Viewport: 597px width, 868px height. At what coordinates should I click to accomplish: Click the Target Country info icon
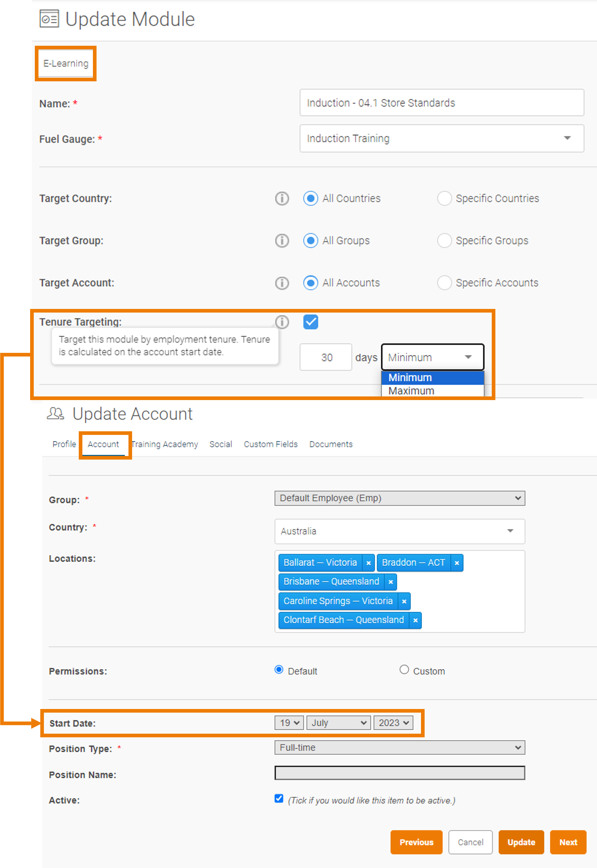tap(282, 198)
